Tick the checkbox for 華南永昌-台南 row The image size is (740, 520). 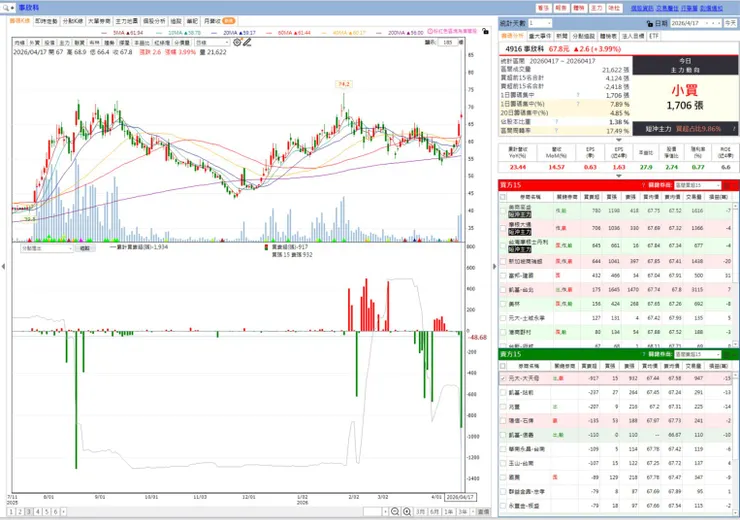[x=503, y=449]
